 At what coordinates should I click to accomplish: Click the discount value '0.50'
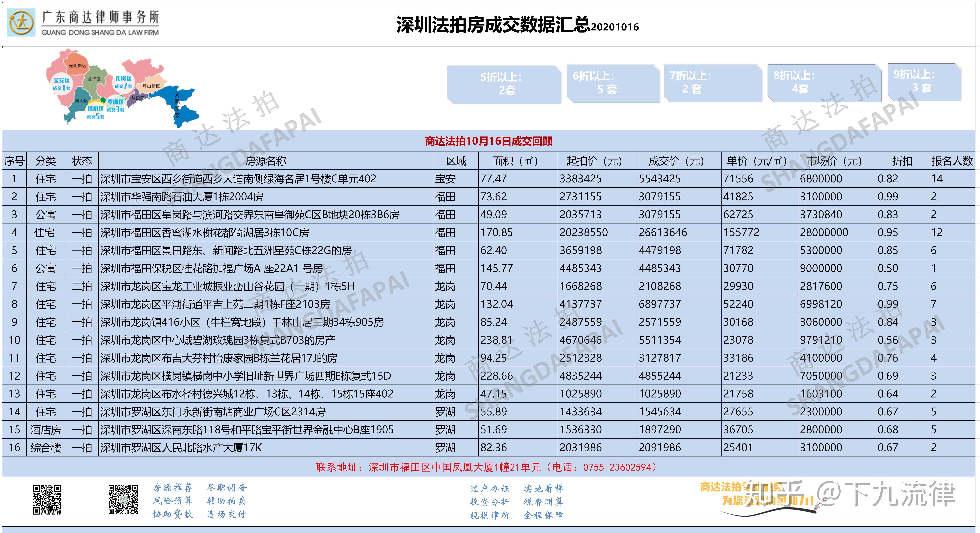[888, 268]
